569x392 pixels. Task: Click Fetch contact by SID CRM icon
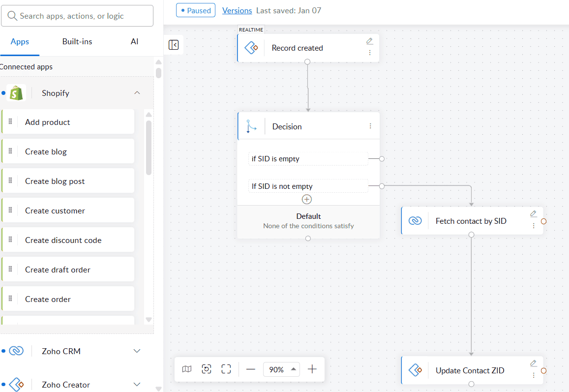(x=415, y=221)
